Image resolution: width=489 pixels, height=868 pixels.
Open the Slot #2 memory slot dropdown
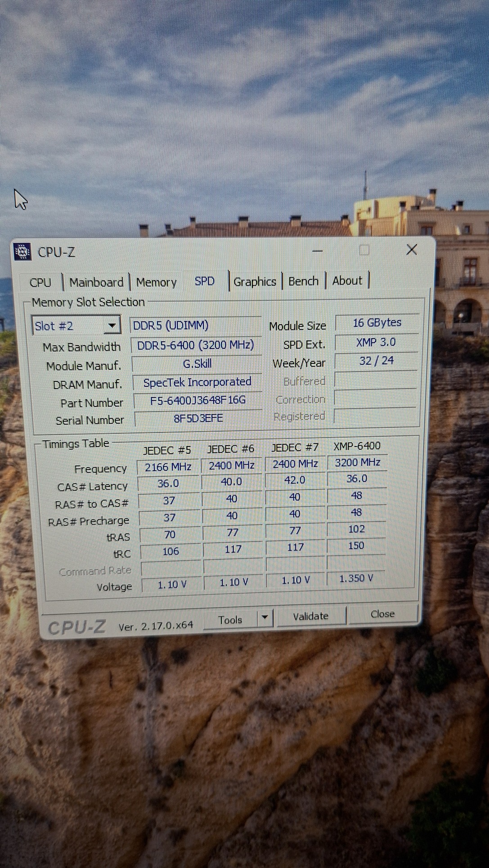click(76, 326)
